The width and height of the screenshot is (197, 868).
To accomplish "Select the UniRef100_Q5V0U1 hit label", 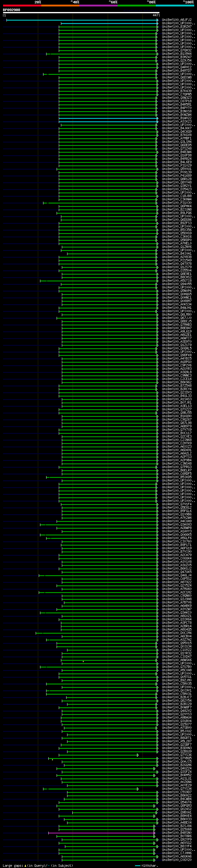I will 177,169.
